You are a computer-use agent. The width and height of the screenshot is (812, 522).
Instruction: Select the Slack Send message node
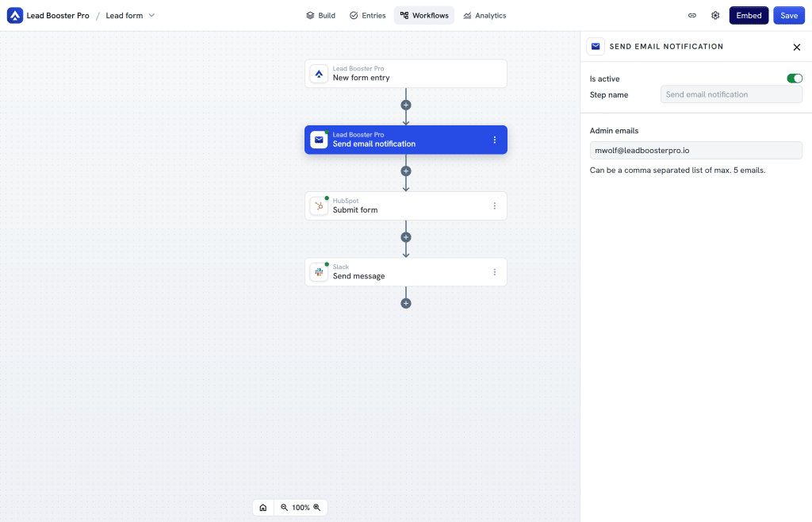(405, 272)
